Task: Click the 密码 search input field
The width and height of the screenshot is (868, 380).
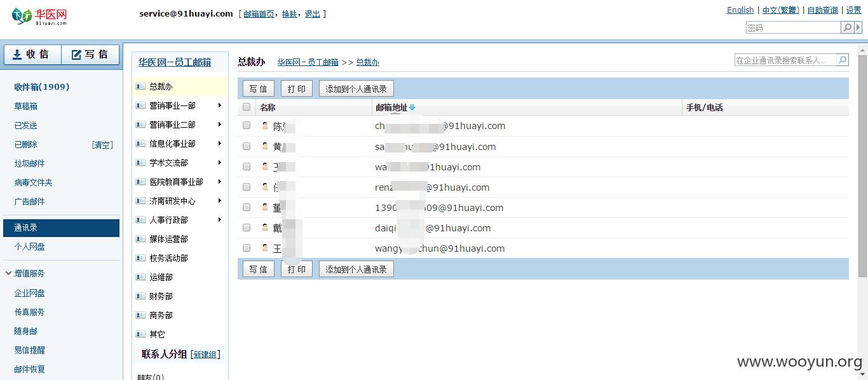Action: [x=794, y=27]
